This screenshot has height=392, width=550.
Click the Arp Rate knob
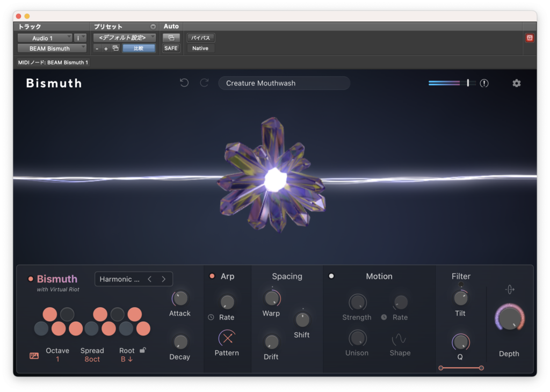227,302
